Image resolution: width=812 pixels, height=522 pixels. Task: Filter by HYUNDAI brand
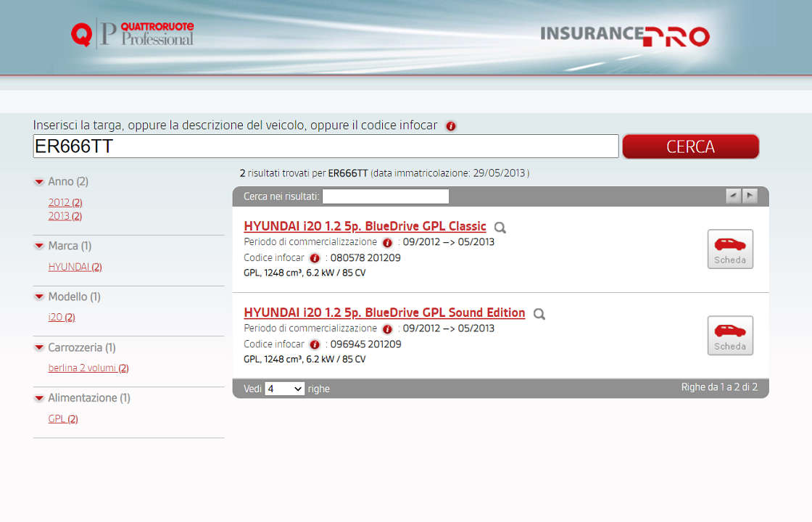click(x=75, y=267)
